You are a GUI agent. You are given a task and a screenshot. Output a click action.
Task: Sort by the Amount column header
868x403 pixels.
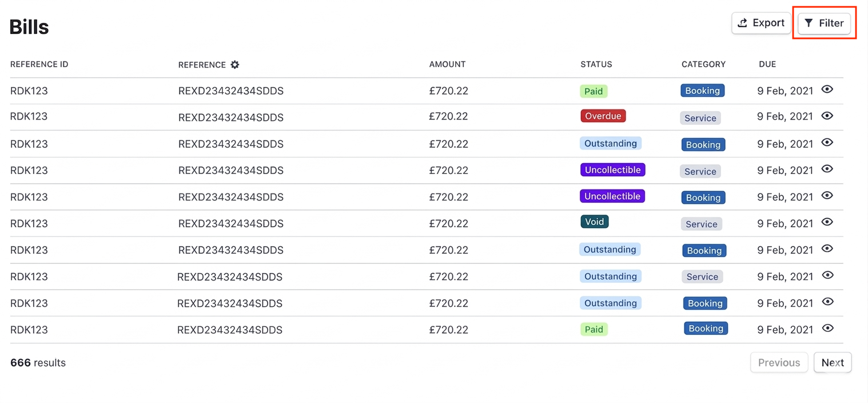point(447,64)
